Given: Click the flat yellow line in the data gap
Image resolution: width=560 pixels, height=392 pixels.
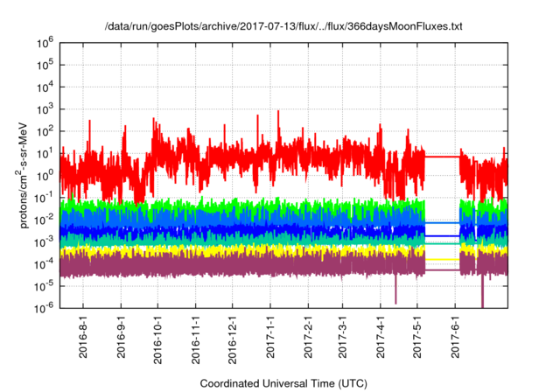Looking at the screenshot, I should (x=442, y=259).
